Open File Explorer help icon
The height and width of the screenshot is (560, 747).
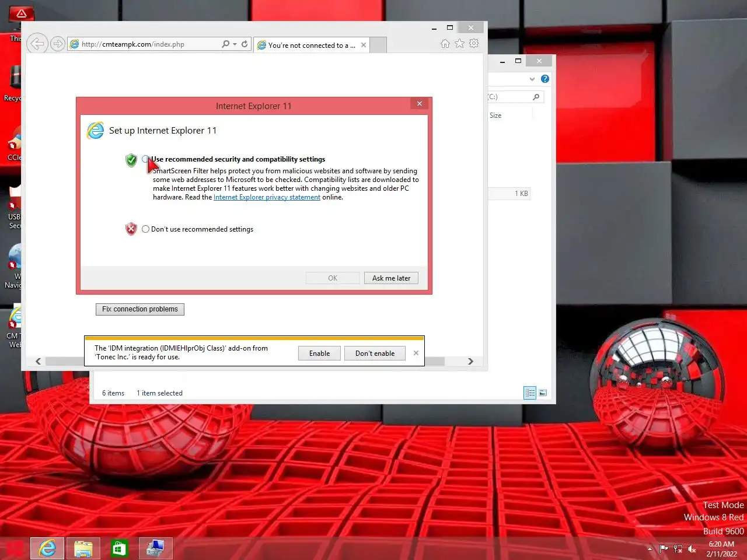click(x=545, y=79)
